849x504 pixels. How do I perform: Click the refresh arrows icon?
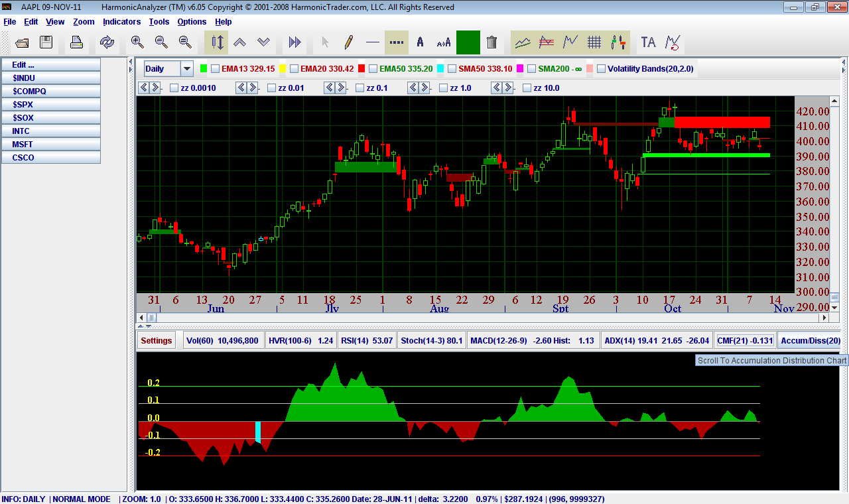(107, 42)
